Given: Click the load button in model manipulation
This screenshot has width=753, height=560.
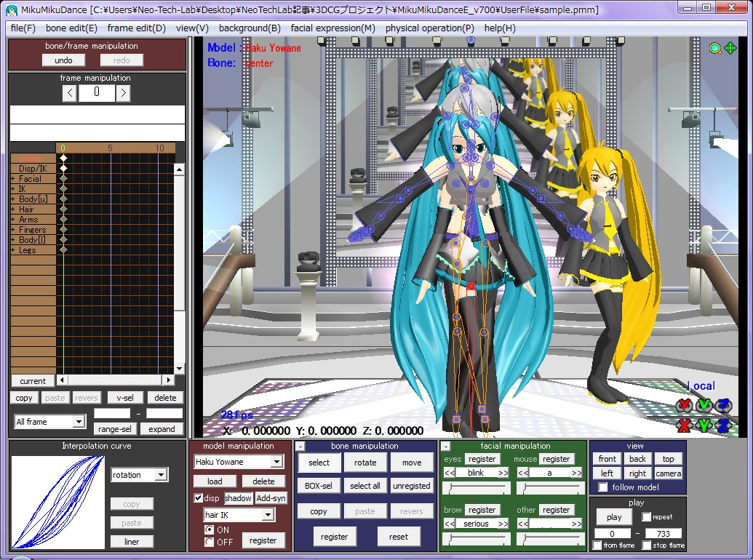Looking at the screenshot, I should pos(215,481).
